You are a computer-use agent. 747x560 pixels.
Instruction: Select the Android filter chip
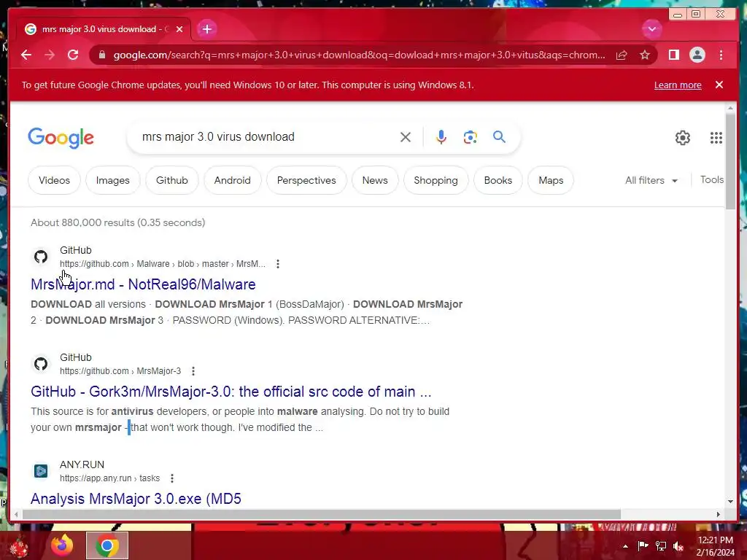pyautogui.click(x=233, y=181)
